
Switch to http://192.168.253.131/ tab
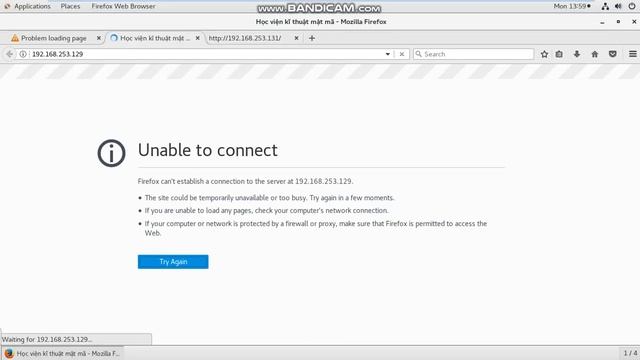pos(245,38)
